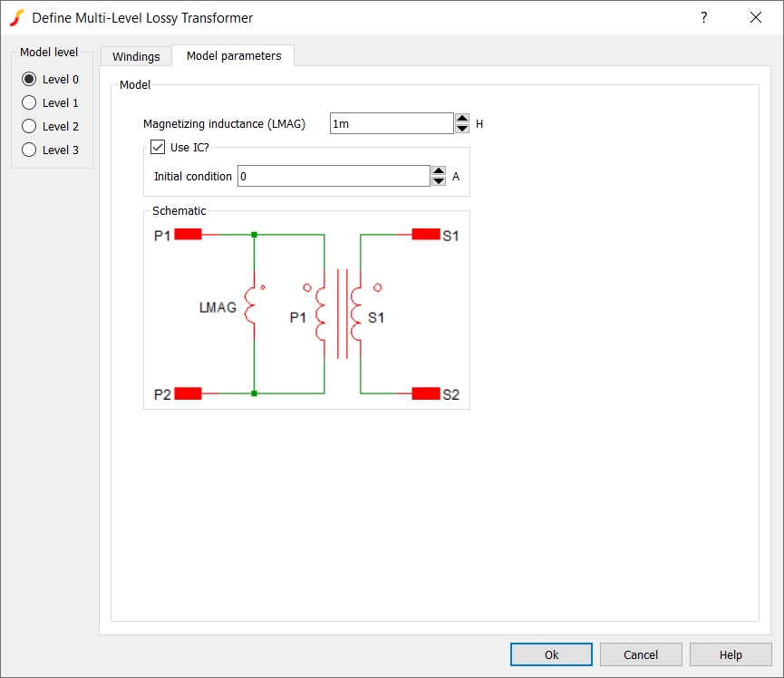Decrease magnetizing inductance with down arrow

pyautogui.click(x=462, y=129)
